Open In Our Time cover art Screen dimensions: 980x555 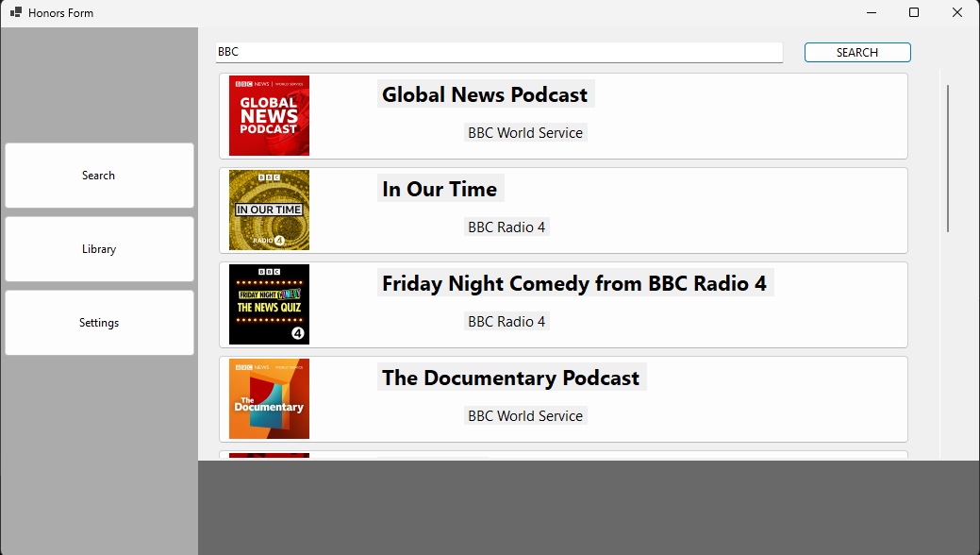269,210
